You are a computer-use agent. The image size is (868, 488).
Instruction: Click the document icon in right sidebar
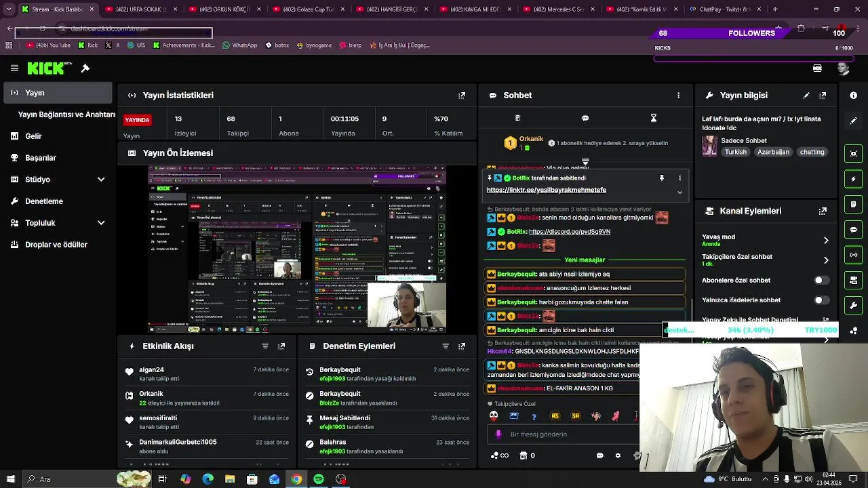854,204
